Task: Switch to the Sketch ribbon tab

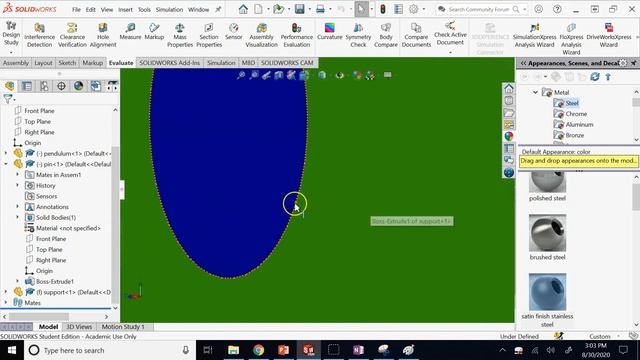Action: point(67,63)
